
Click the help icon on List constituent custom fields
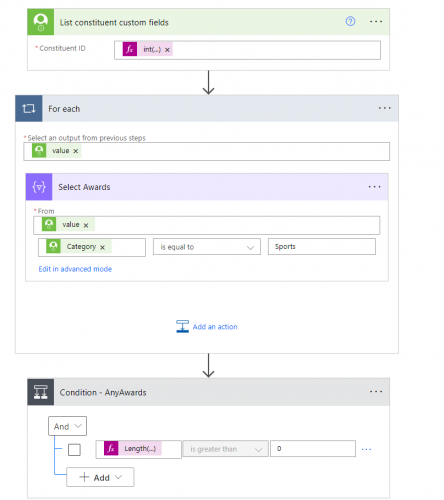(350, 21)
